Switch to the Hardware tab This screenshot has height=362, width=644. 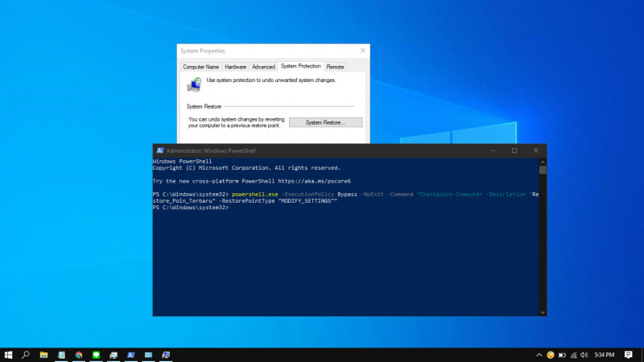tap(235, 67)
